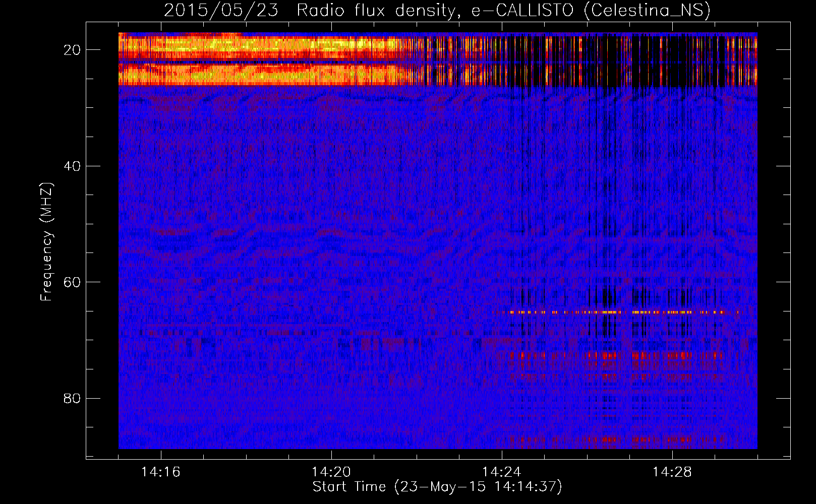The width and height of the screenshot is (816, 504).
Task: Click the '20' frequency tick label
Action: coord(73,50)
